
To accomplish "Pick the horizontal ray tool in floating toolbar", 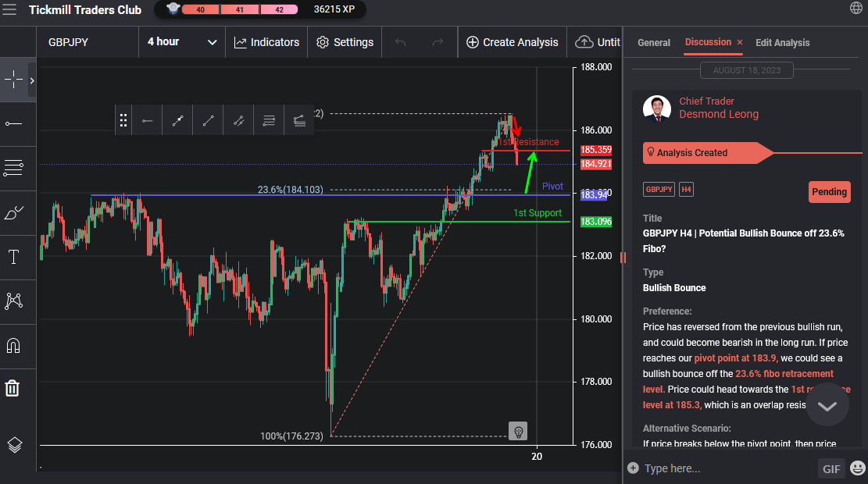I will [x=147, y=120].
